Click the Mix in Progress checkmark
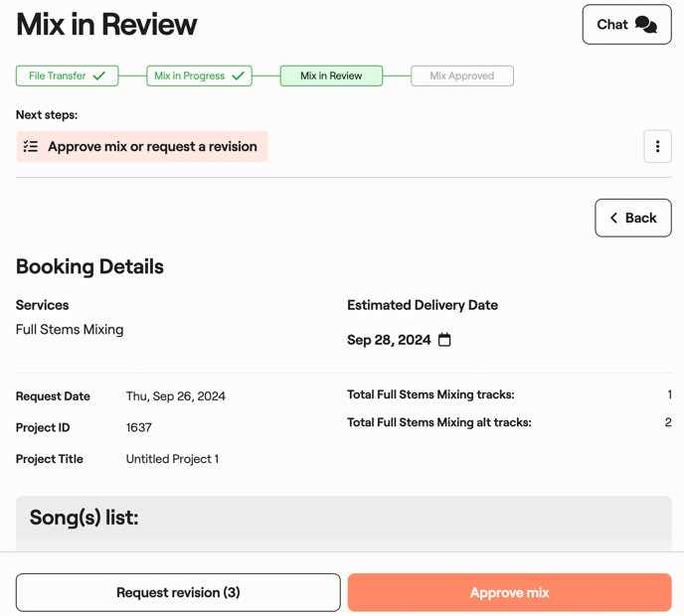The image size is (684, 616). (238, 76)
